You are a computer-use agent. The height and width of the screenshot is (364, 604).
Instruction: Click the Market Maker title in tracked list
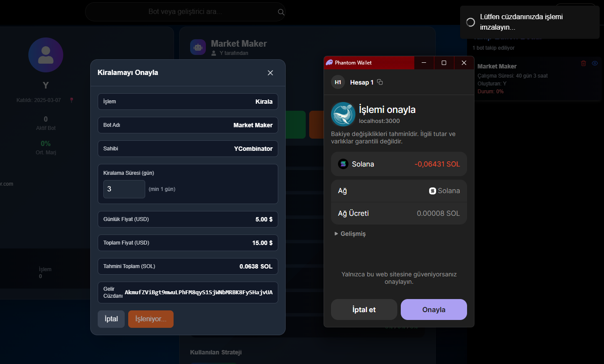tap(497, 66)
